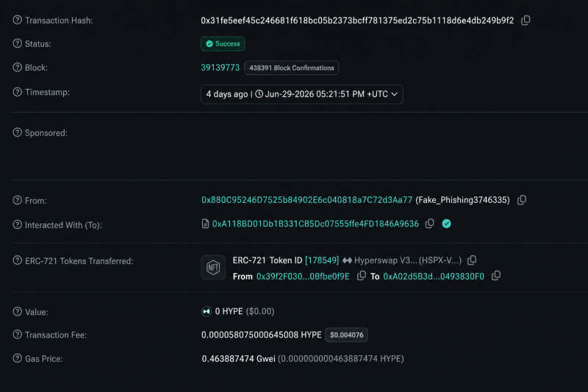
Task: Click the Gas Price help icon
Action: (x=17, y=358)
